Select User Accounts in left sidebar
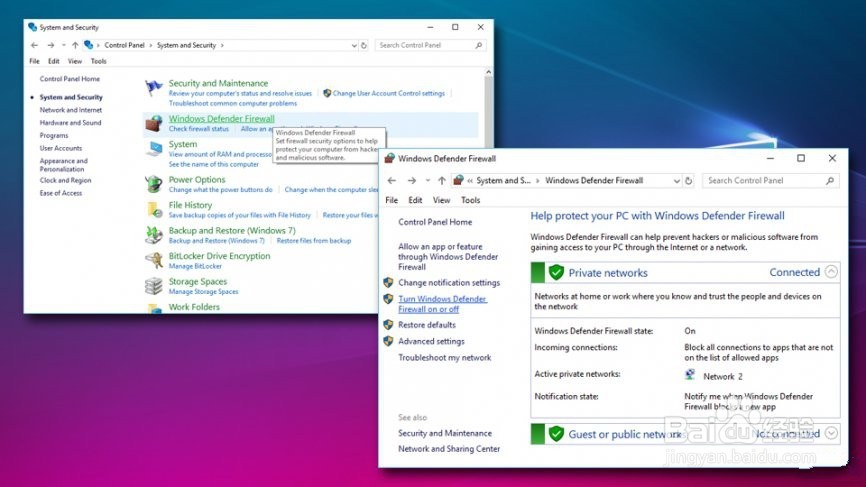 [61, 148]
